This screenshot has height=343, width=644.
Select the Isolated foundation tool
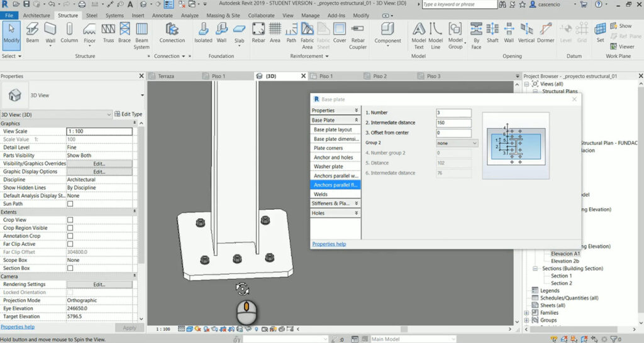click(x=203, y=33)
